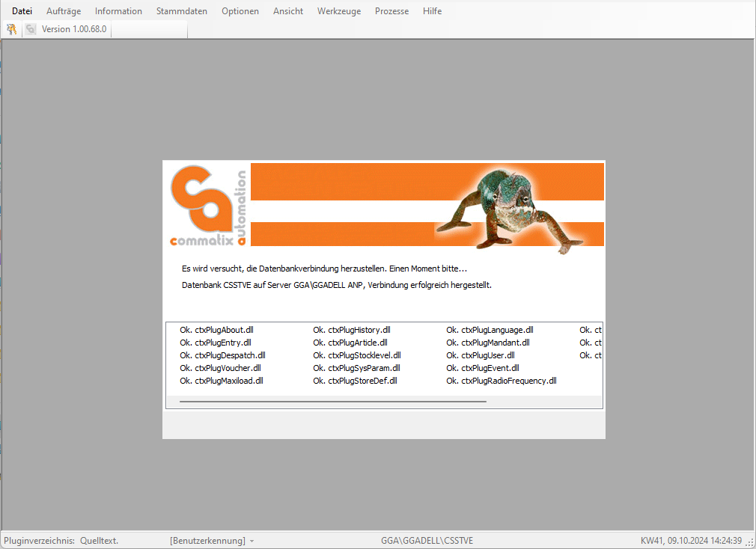Image resolution: width=756 pixels, height=549 pixels.
Task: Open the Werkzeuge menu
Action: click(x=339, y=11)
